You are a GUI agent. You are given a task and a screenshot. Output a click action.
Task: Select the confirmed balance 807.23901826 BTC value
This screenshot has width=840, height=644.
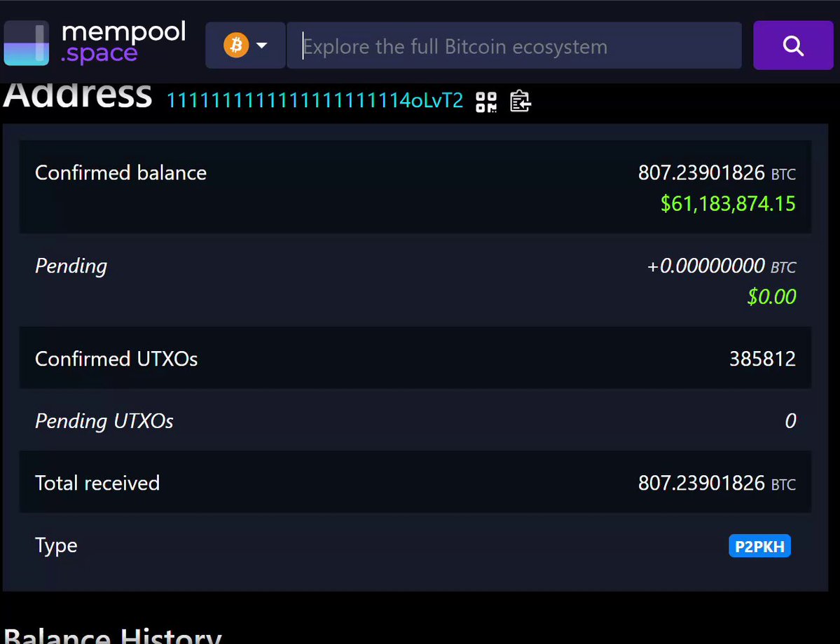pyautogui.click(x=717, y=172)
